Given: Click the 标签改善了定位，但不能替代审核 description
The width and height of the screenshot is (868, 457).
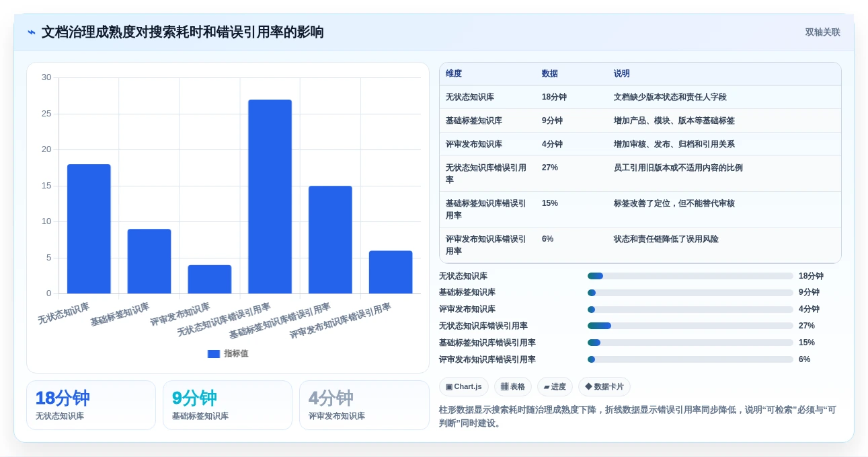Looking at the screenshot, I should pos(674,203).
